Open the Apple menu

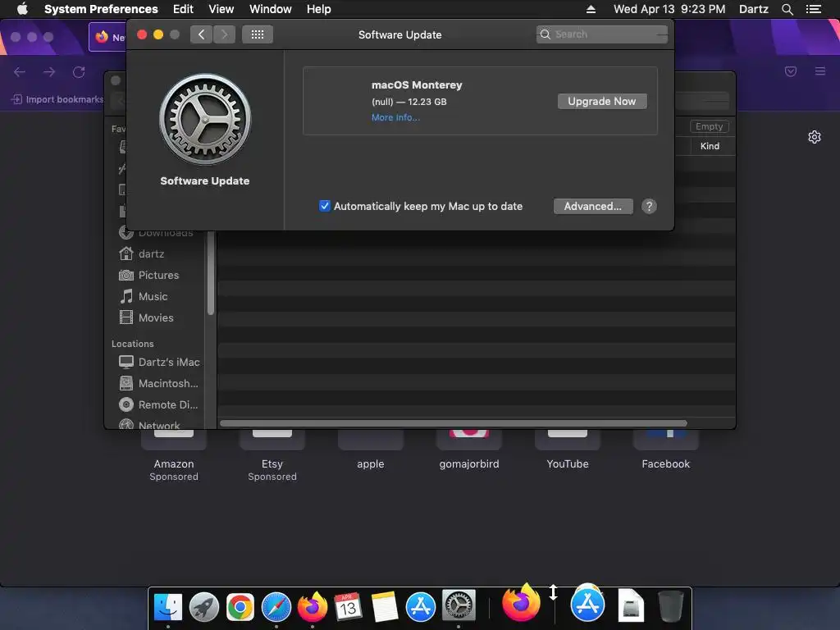pos(22,9)
